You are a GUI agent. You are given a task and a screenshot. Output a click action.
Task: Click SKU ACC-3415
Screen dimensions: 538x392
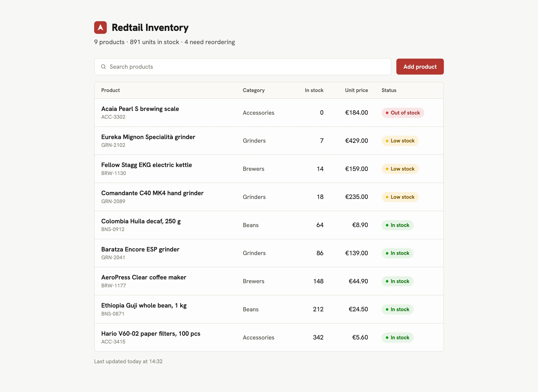pos(113,342)
